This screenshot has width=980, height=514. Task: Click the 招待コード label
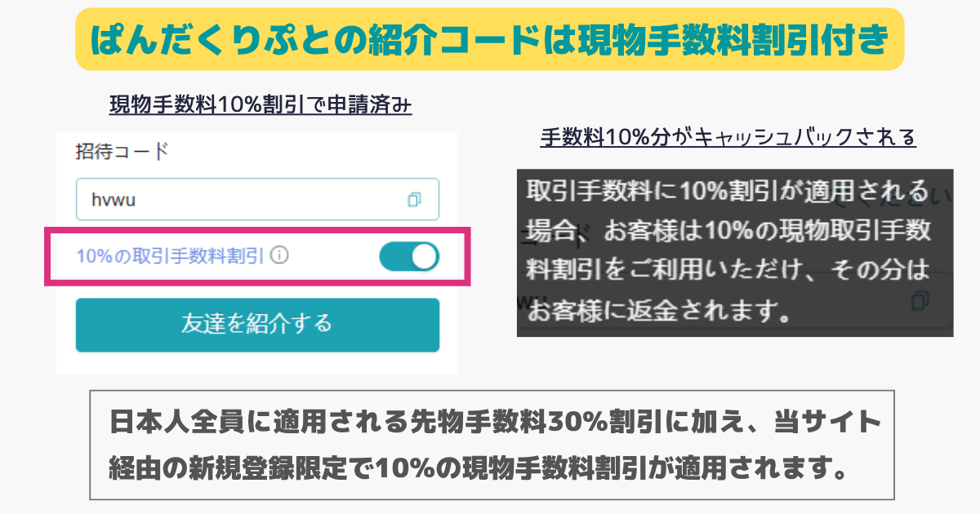click(122, 152)
